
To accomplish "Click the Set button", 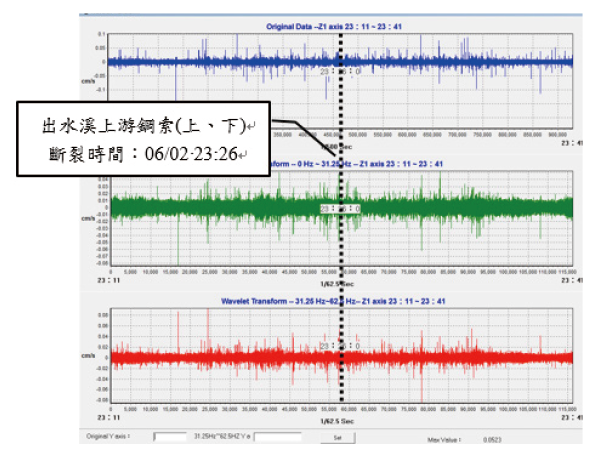I will coord(338,438).
